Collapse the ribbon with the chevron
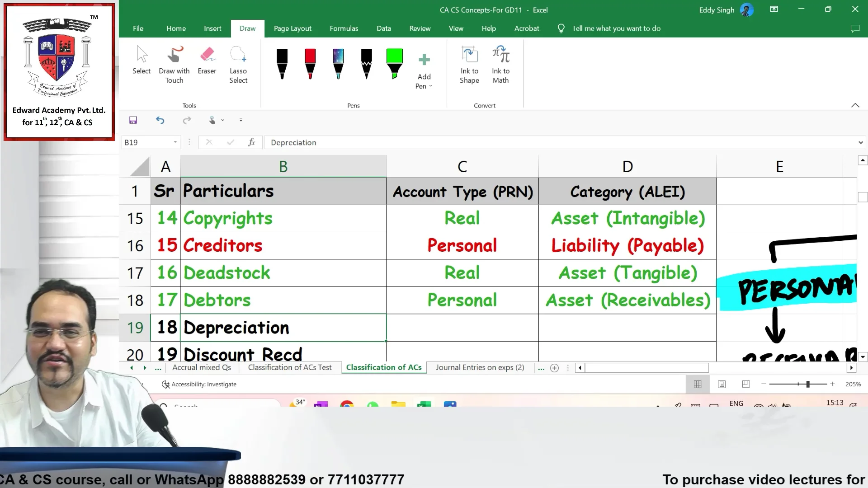This screenshot has height=488, width=868. (x=855, y=105)
